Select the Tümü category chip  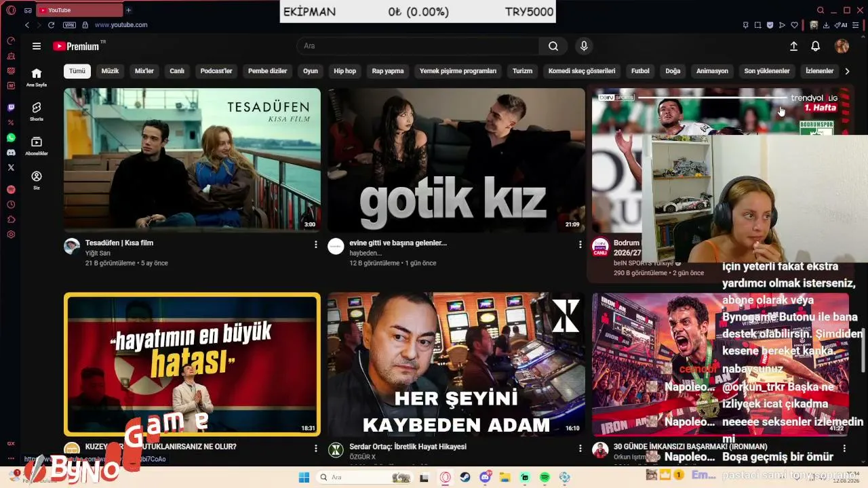77,71
